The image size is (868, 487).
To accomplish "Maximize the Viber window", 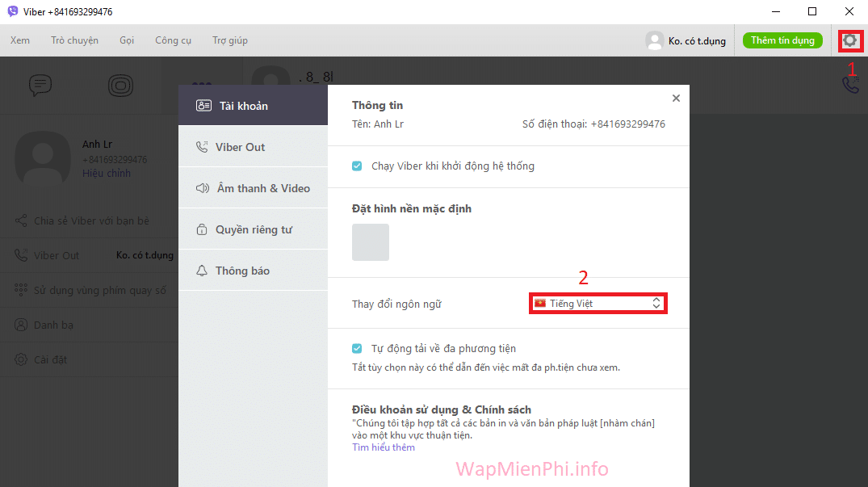I will click(x=812, y=11).
